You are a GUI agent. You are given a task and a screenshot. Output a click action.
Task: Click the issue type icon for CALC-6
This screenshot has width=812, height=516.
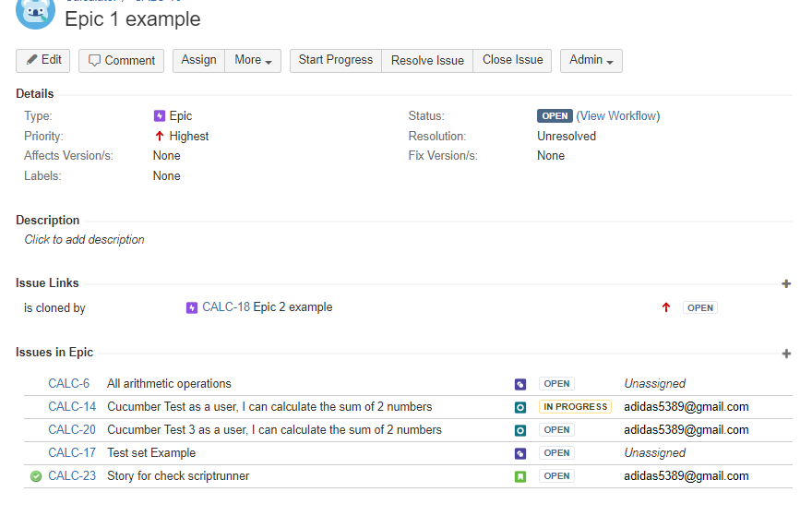tap(520, 384)
